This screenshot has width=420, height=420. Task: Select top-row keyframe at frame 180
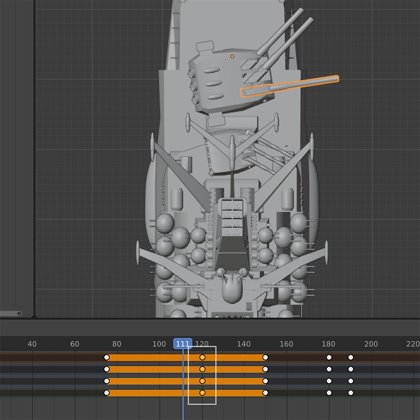click(x=329, y=357)
